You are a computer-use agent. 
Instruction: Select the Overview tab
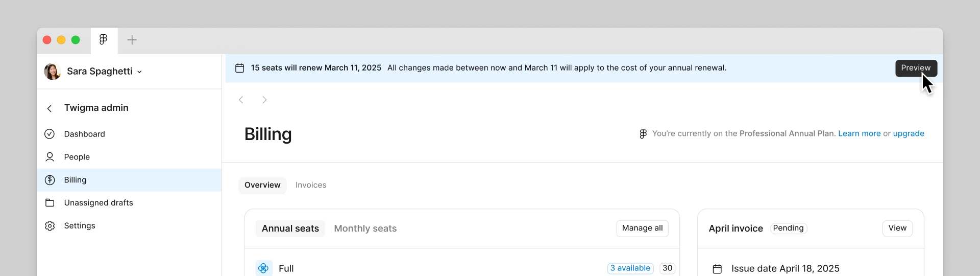(262, 185)
